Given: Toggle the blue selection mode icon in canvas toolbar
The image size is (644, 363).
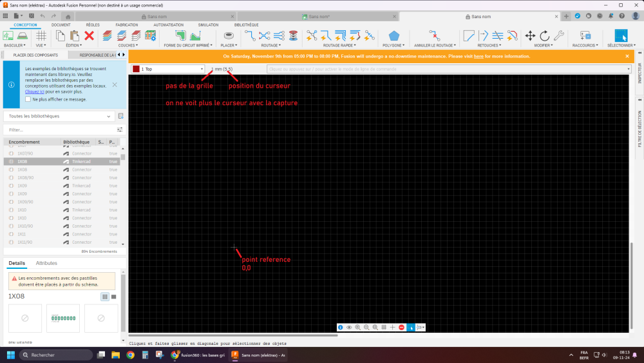Looking at the screenshot, I should click(410, 328).
